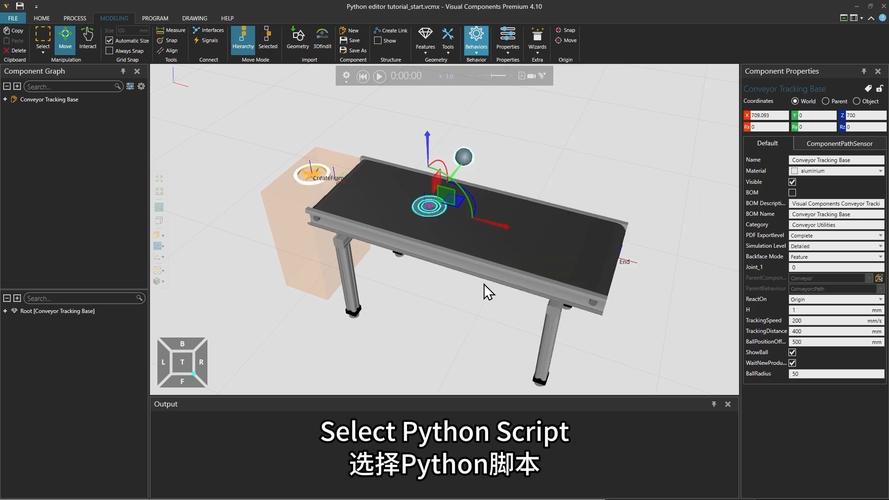Viewport: 889px width, 500px height.
Task: Toggle the Show structure checkbox
Action: [x=378, y=40]
